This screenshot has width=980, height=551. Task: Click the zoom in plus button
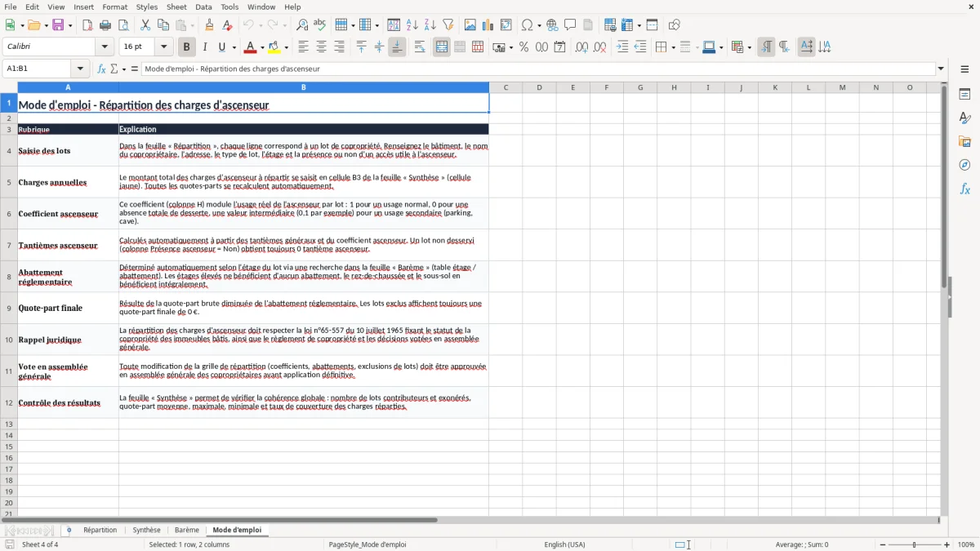coord(947,544)
